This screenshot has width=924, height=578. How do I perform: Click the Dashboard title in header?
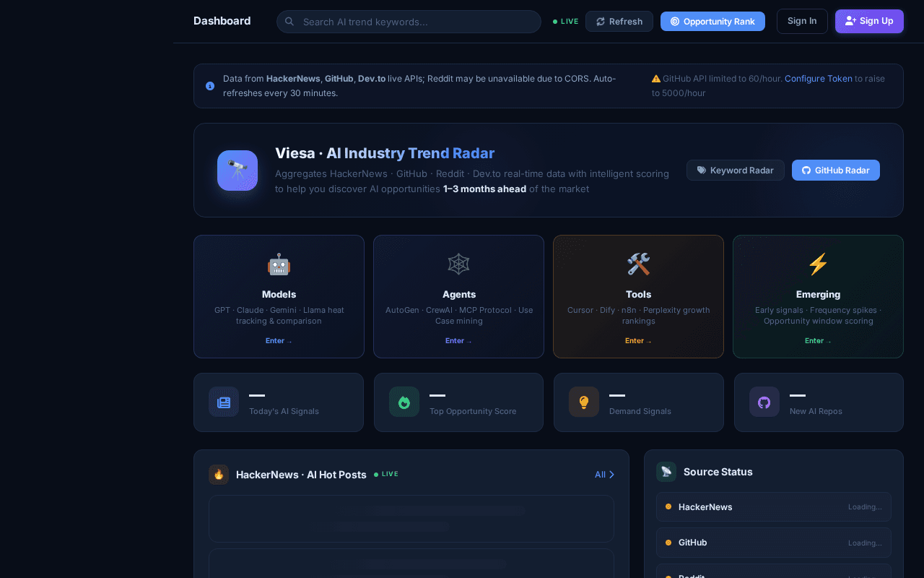pos(222,21)
